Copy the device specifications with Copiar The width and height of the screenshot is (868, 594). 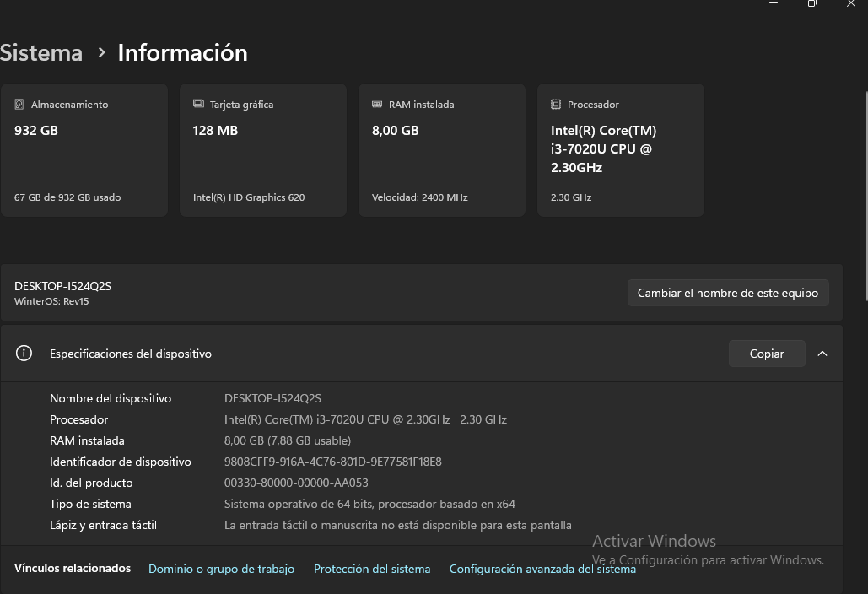pos(767,354)
